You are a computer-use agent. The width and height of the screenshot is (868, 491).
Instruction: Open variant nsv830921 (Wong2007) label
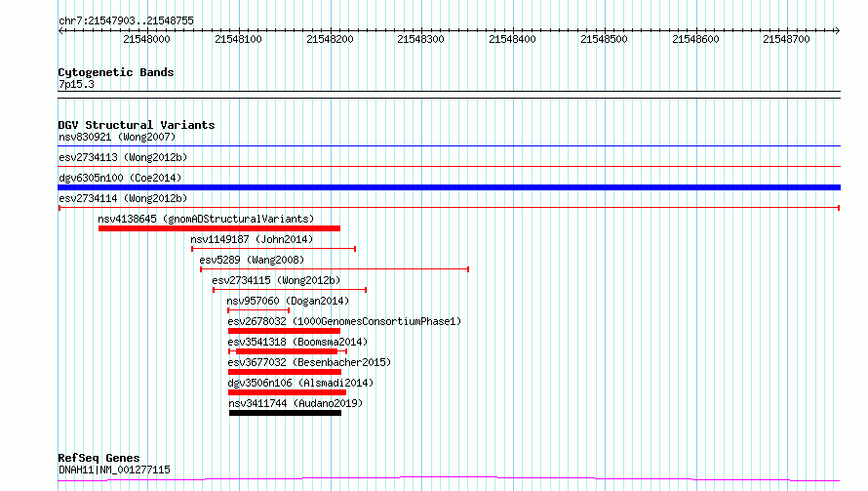[117, 137]
